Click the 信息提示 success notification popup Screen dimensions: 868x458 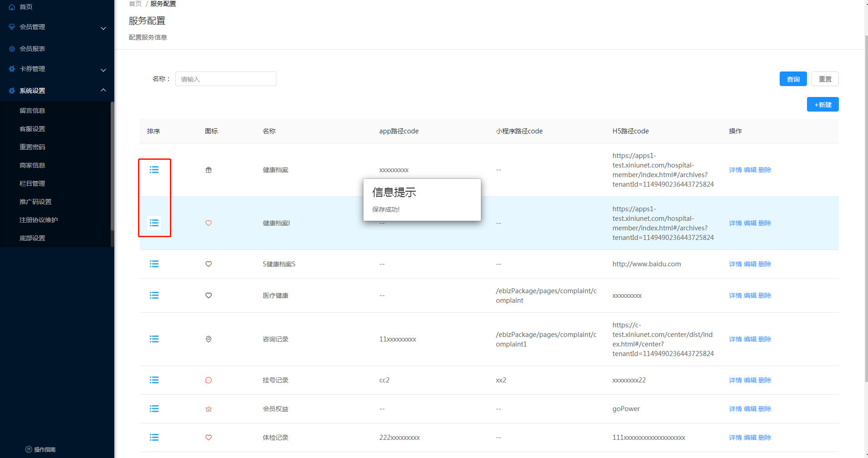[x=422, y=200]
